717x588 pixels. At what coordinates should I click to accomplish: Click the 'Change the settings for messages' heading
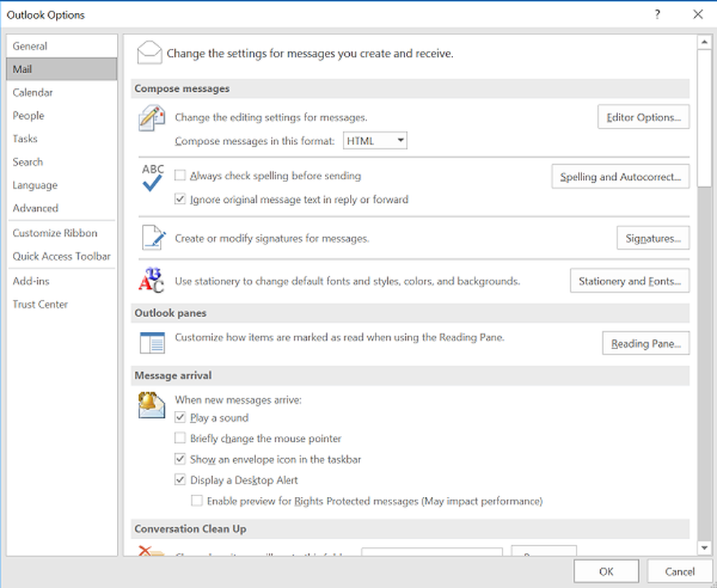(310, 54)
